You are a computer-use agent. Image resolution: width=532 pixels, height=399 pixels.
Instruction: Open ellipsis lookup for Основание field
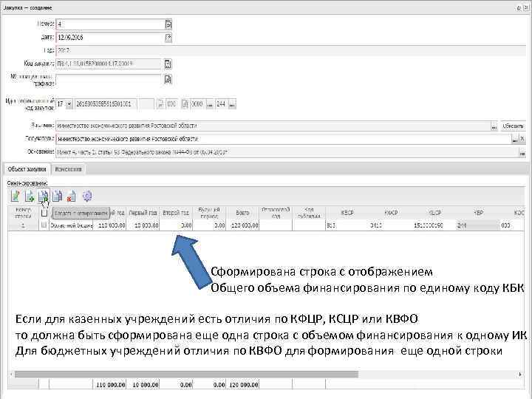(522, 152)
